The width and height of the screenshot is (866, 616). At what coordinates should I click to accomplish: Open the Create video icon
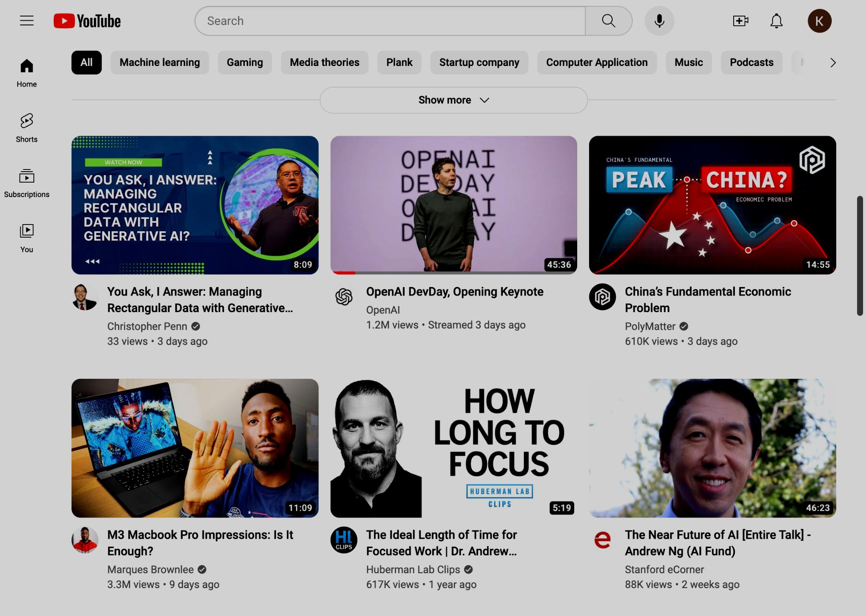click(741, 21)
